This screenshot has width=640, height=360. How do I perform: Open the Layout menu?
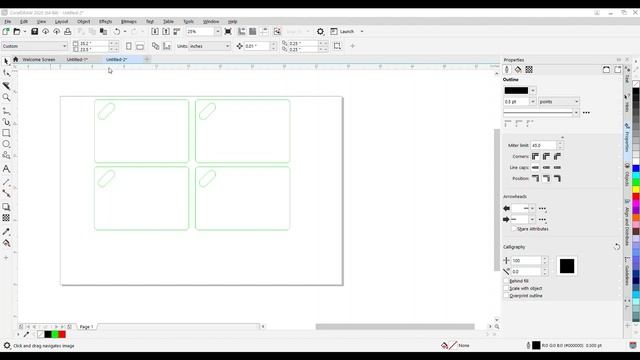pos(61,21)
